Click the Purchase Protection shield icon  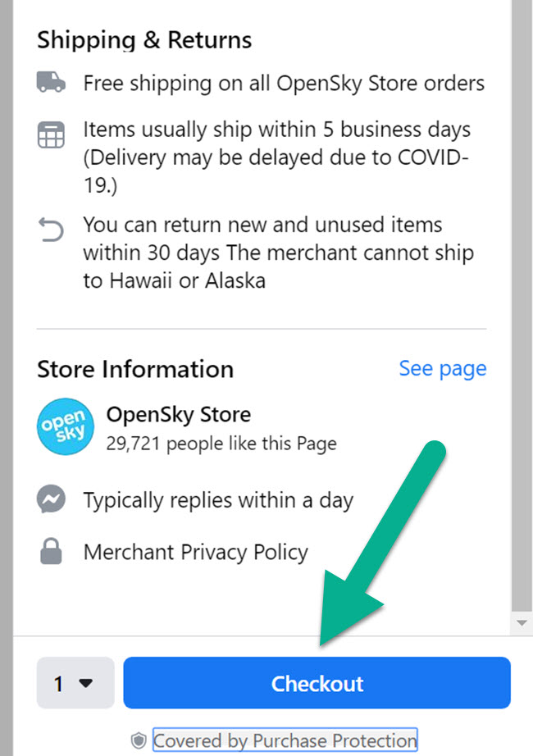click(139, 740)
